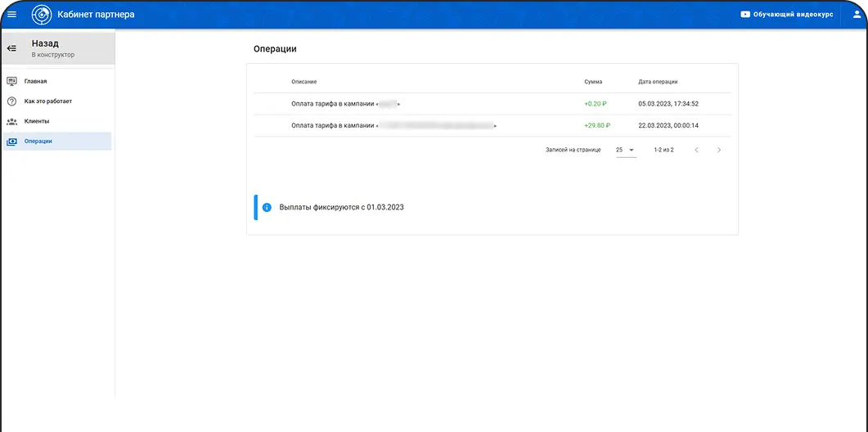
Task: Click the Клиенты people icon
Action: click(11, 121)
